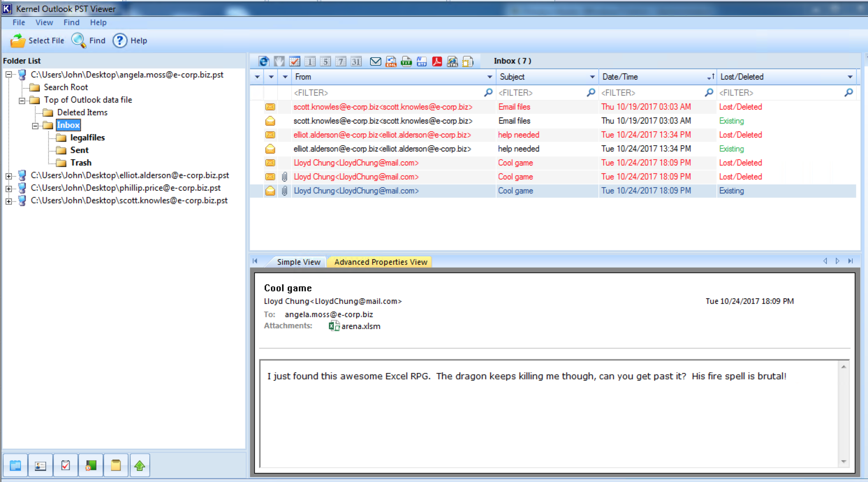The image size is (868, 482).
Task: Click the Help question mark toolbar button
Action: [x=130, y=41]
